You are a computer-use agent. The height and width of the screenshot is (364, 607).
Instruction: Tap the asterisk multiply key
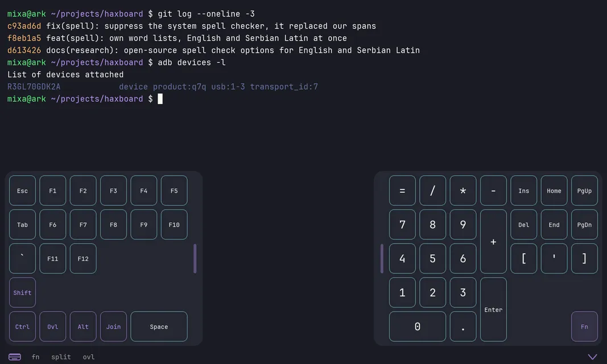pyautogui.click(x=463, y=191)
